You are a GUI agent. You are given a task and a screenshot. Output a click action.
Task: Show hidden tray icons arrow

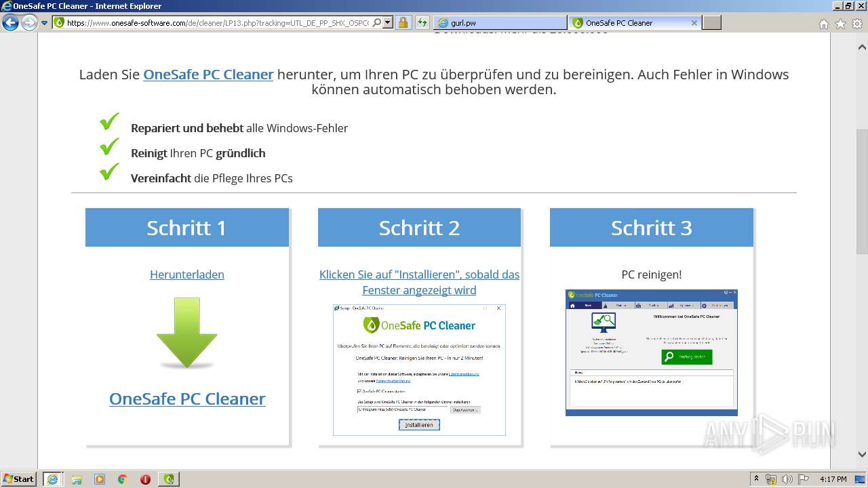pos(756,479)
